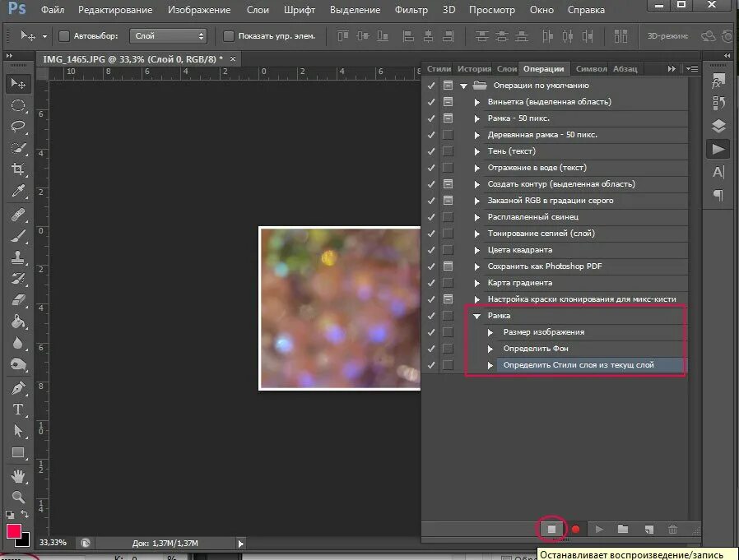Select the Brush tool

click(18, 236)
